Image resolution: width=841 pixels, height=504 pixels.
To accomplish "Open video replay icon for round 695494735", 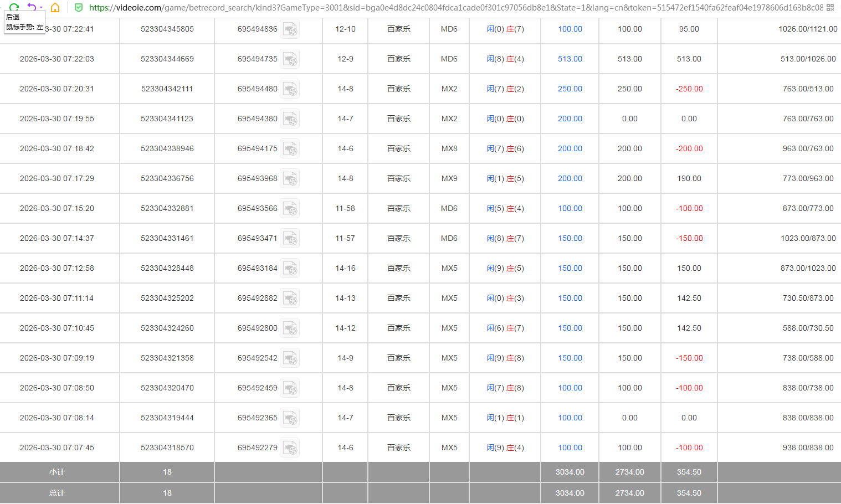I will (290, 59).
